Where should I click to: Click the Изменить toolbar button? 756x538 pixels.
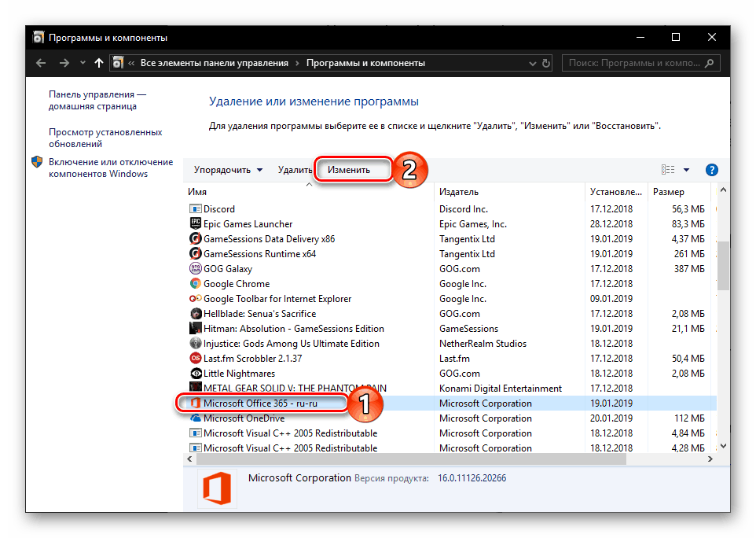pyautogui.click(x=349, y=170)
